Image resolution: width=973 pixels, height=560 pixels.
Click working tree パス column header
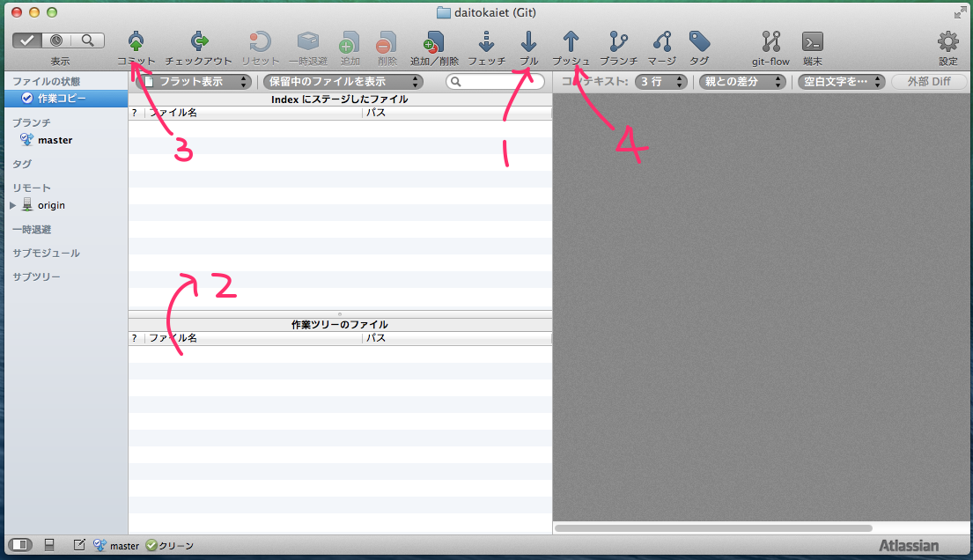click(x=457, y=338)
